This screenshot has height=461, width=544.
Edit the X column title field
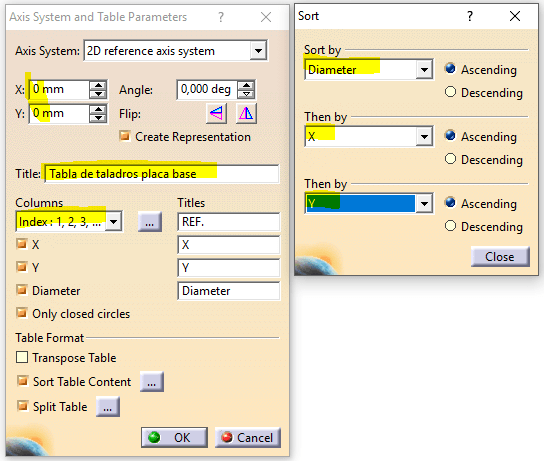coord(229,245)
